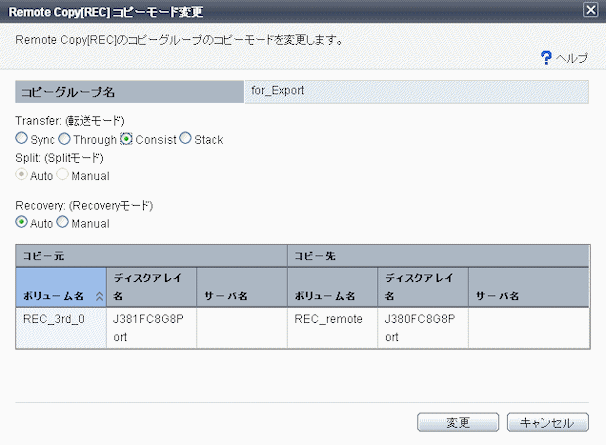
Task: Select the REC_remote volume cell
Action: [332, 320]
